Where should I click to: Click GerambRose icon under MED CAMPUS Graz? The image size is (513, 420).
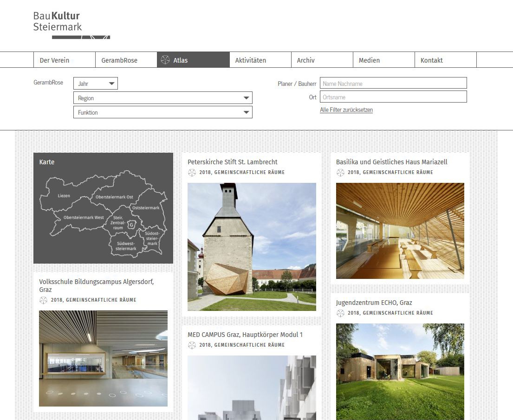192,345
